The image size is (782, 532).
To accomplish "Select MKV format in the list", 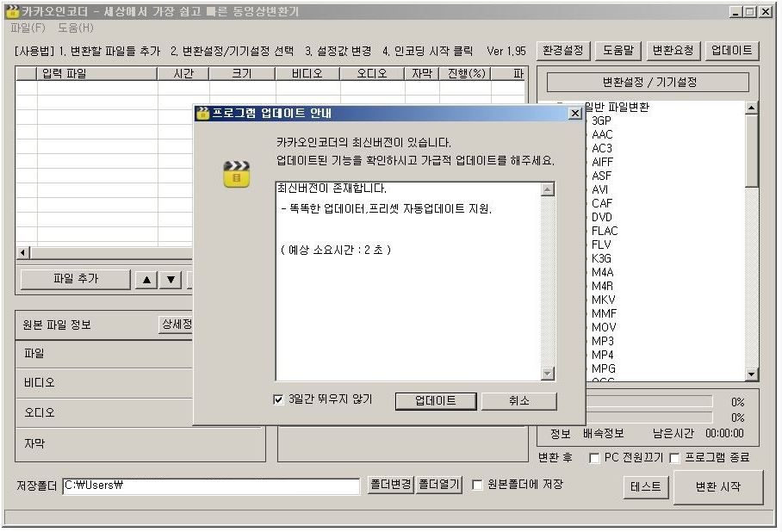I will 604,300.
